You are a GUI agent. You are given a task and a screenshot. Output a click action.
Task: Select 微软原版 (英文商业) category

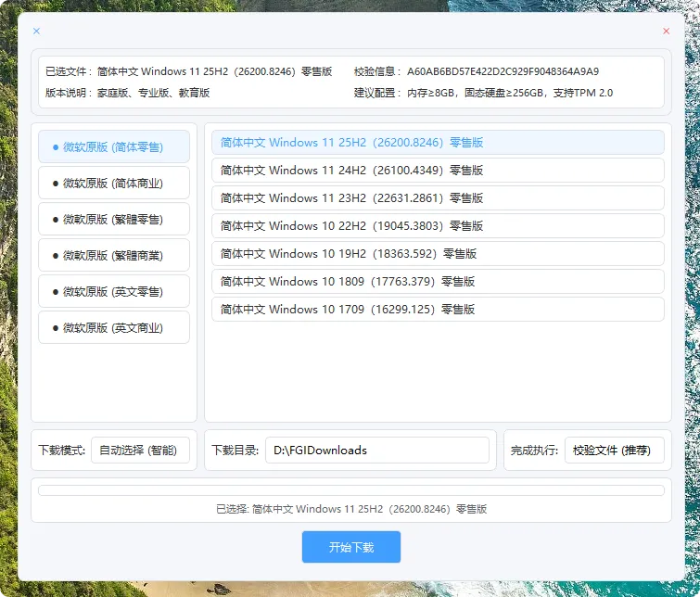click(114, 327)
